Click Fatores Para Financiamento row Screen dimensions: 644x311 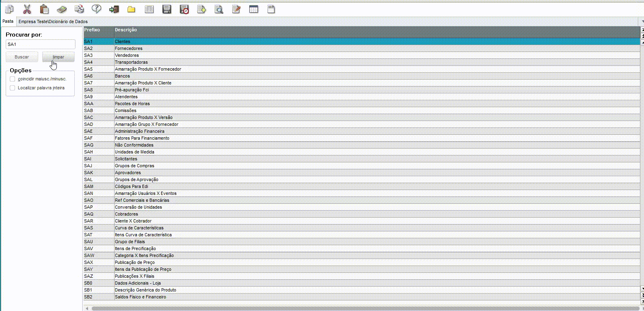(x=362, y=138)
